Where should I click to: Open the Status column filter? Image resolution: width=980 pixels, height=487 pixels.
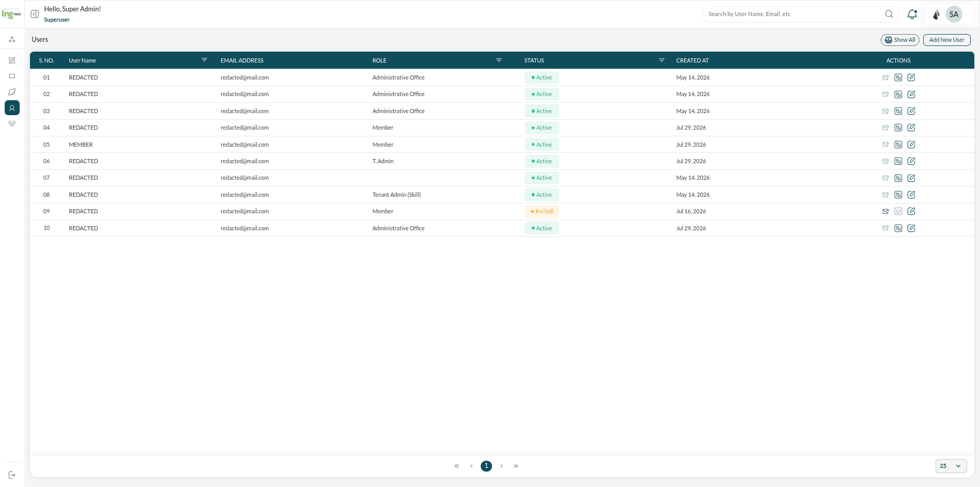[x=662, y=60]
